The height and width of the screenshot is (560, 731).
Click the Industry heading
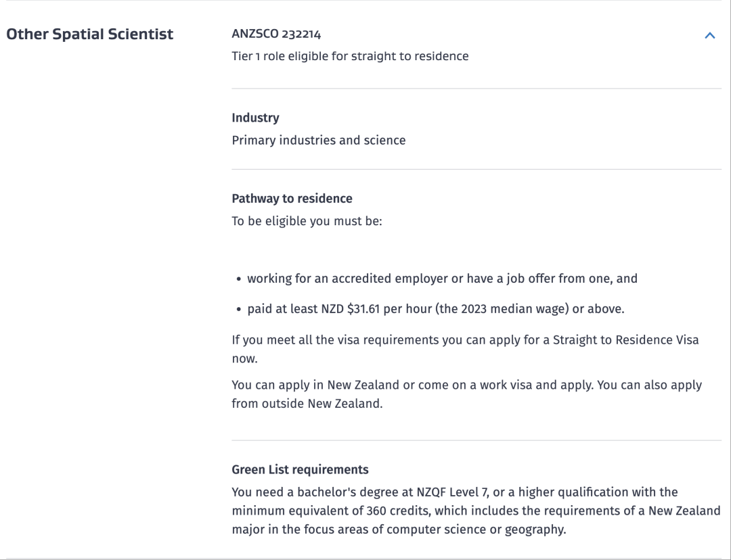(255, 118)
